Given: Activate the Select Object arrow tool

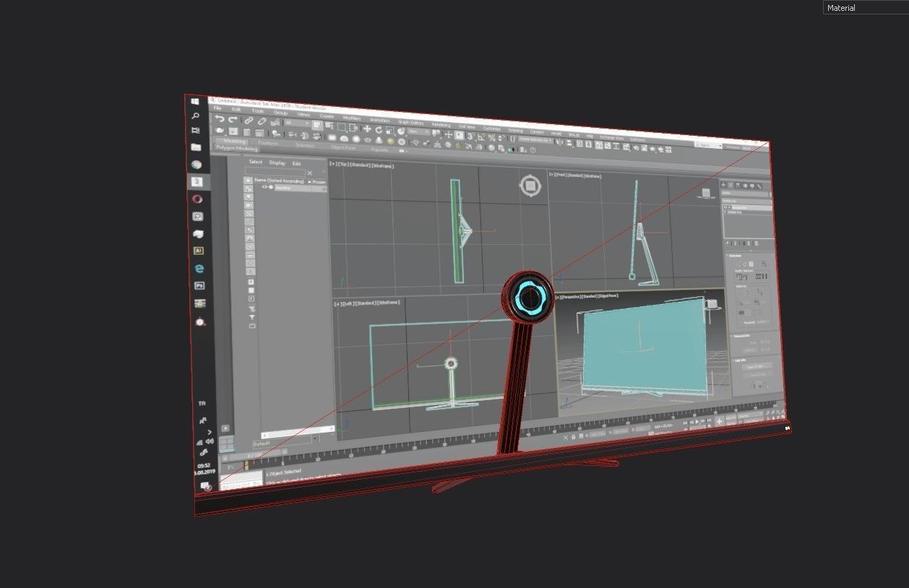Looking at the screenshot, I should point(317,125).
